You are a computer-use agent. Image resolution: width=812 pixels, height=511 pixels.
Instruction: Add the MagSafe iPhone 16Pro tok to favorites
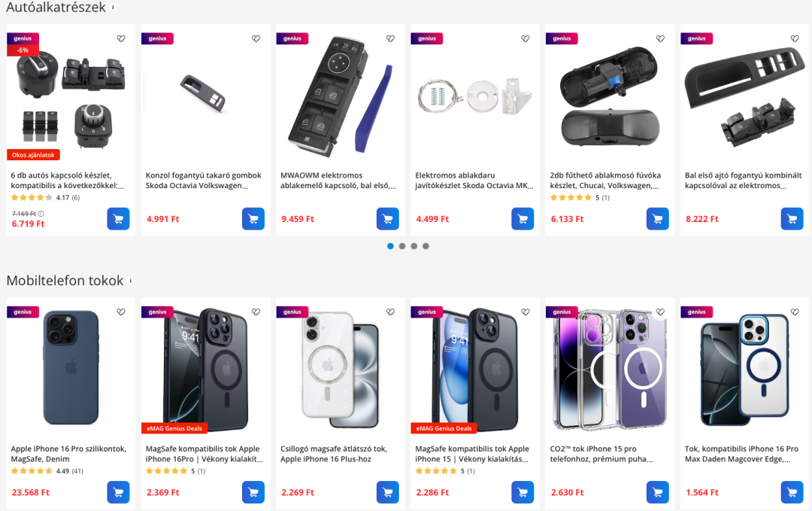coord(256,312)
